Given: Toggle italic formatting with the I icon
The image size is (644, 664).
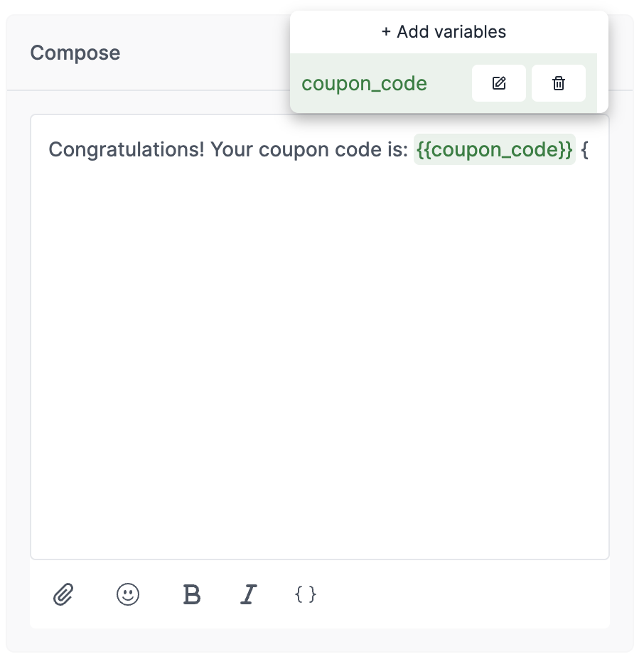Looking at the screenshot, I should coord(249,594).
